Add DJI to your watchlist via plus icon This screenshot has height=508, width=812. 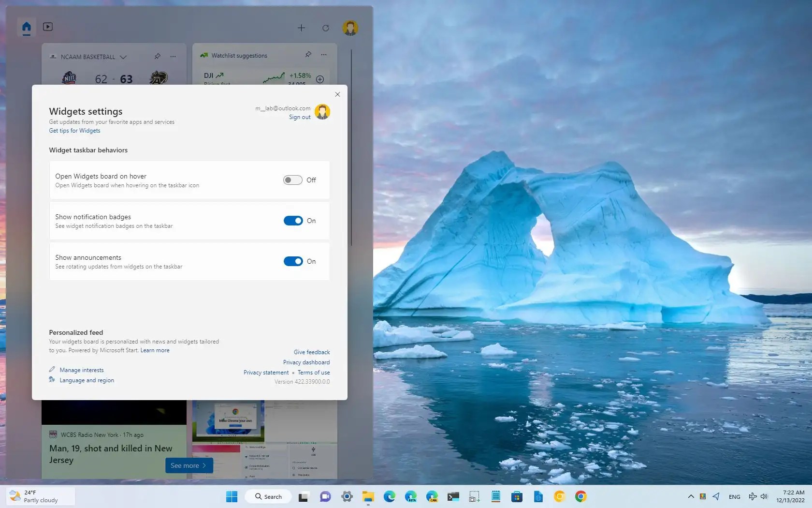point(320,79)
